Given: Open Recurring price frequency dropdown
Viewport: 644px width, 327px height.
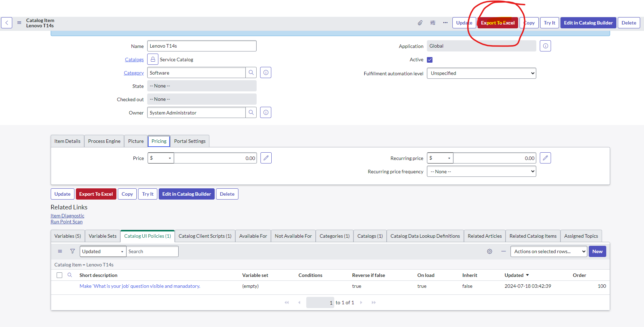Looking at the screenshot, I should (x=481, y=172).
